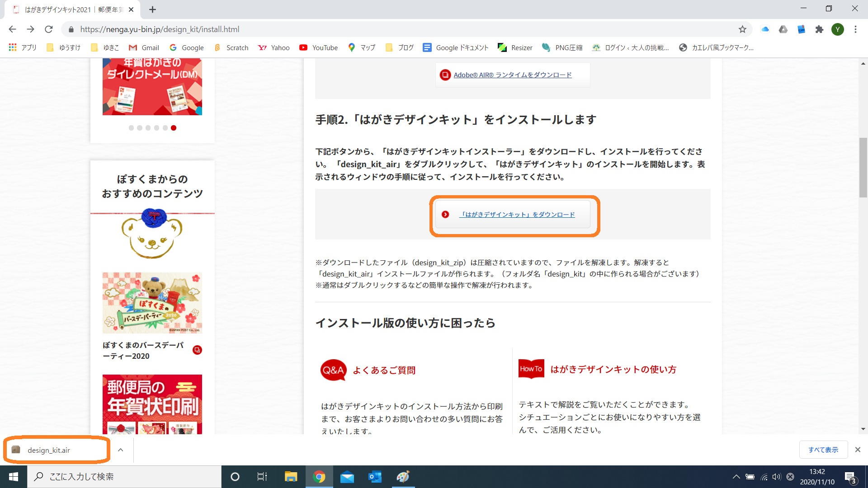Open the ゆうすけ bookmark folder
Viewport: 868px width, 488px height.
tap(64, 47)
